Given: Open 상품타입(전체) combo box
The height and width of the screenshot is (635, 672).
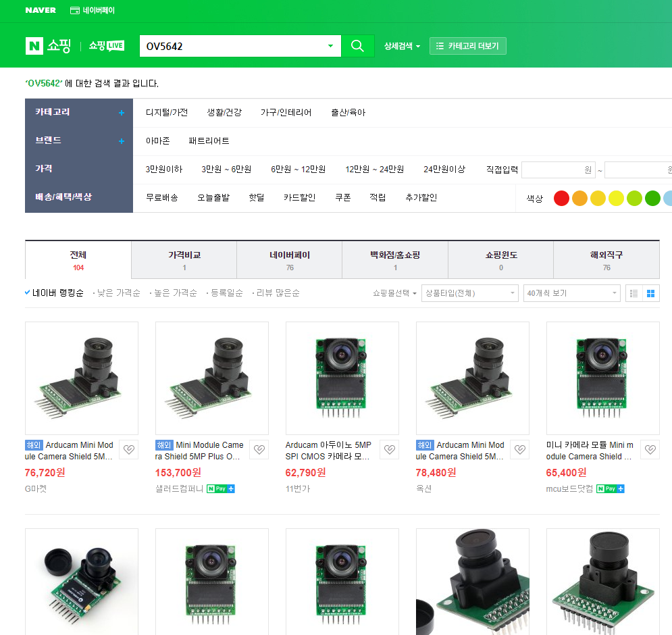Looking at the screenshot, I should point(469,293).
